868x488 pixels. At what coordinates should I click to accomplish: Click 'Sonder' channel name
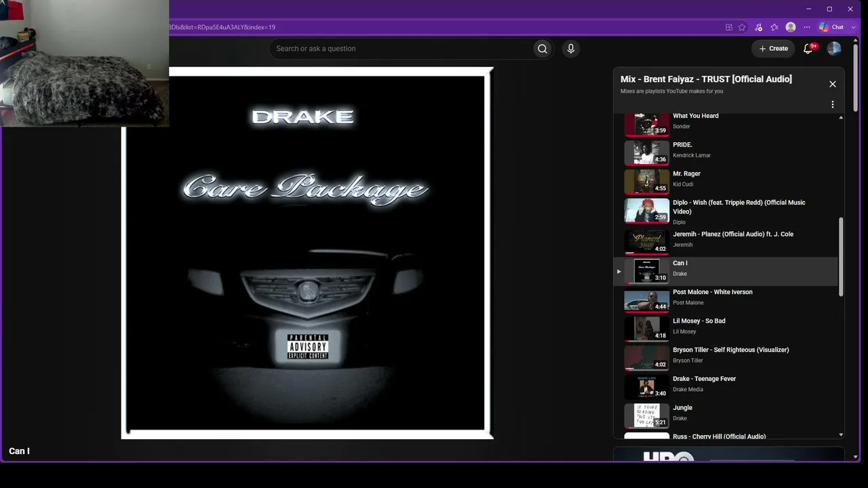(x=682, y=127)
